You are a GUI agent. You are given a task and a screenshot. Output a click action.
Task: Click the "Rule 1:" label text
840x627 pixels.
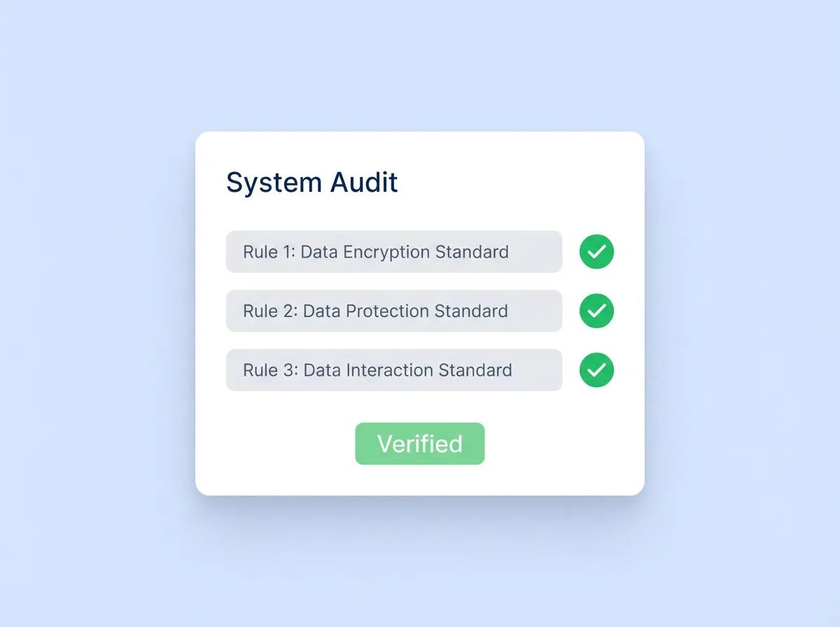[x=268, y=252]
